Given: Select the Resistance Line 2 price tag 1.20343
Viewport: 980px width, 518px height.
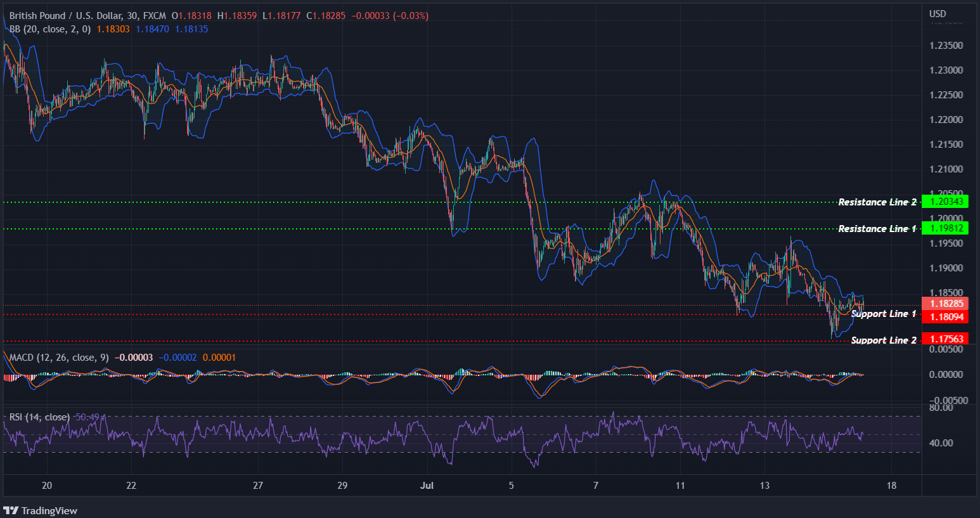Looking at the screenshot, I should point(946,201).
